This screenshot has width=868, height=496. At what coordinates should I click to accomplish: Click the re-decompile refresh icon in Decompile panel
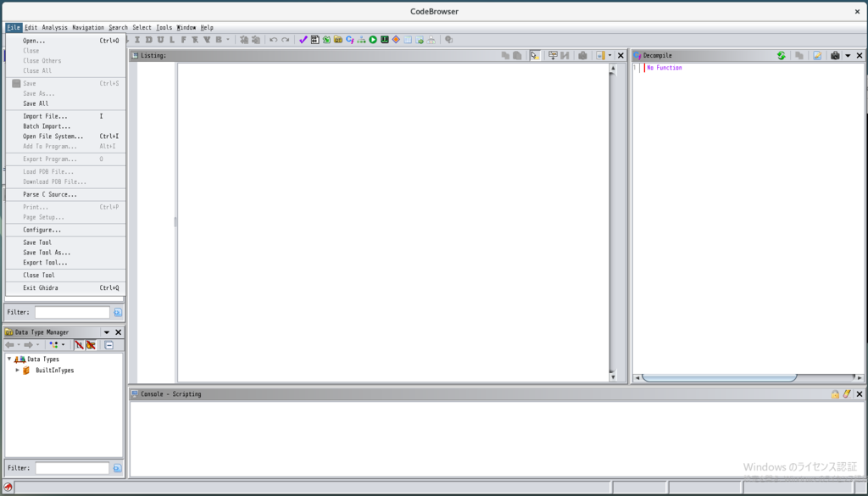tap(781, 55)
